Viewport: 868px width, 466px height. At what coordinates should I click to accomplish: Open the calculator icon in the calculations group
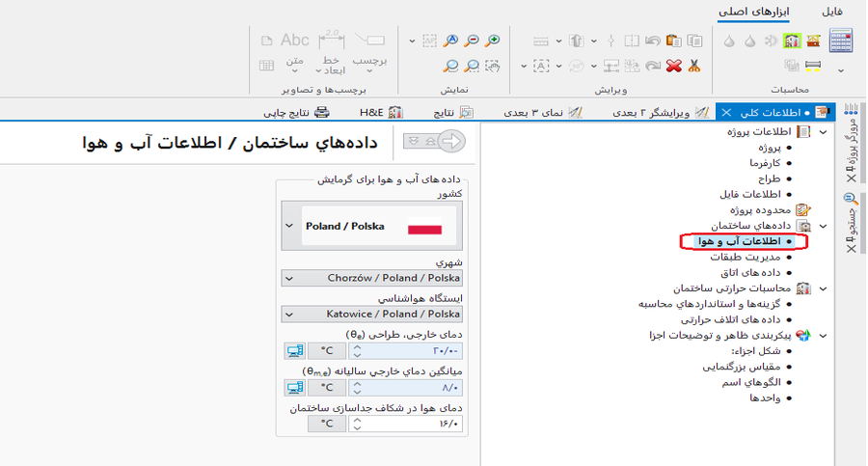pos(841,41)
